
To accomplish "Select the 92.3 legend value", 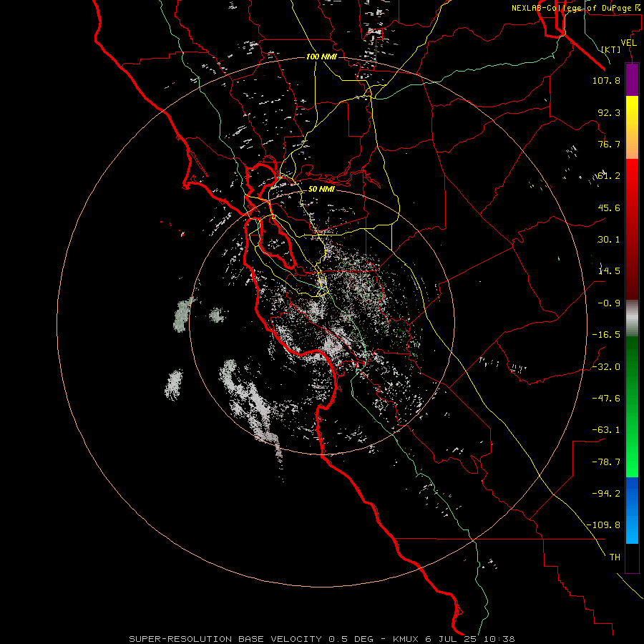I will point(609,112).
